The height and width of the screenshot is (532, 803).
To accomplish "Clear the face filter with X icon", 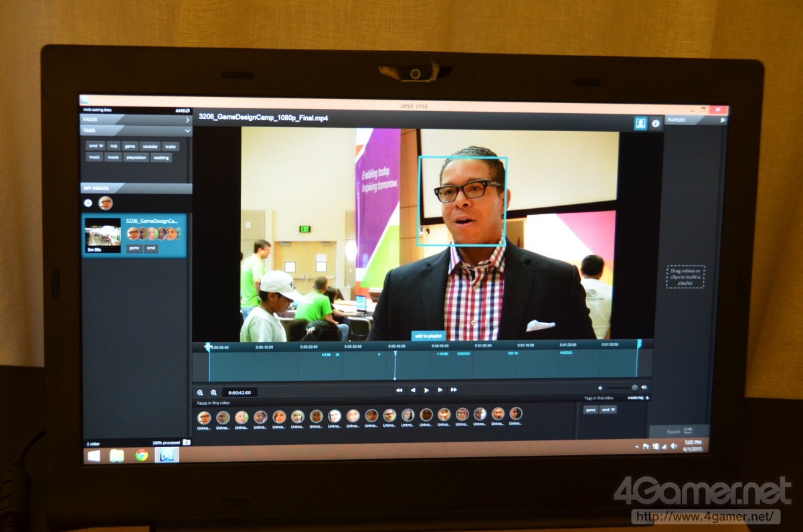I will pyautogui.click(x=88, y=203).
